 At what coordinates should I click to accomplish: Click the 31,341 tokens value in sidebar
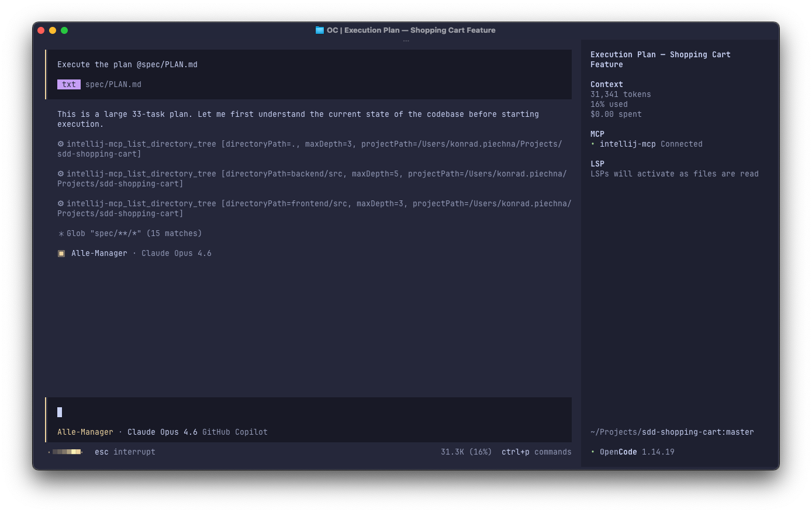coord(621,94)
